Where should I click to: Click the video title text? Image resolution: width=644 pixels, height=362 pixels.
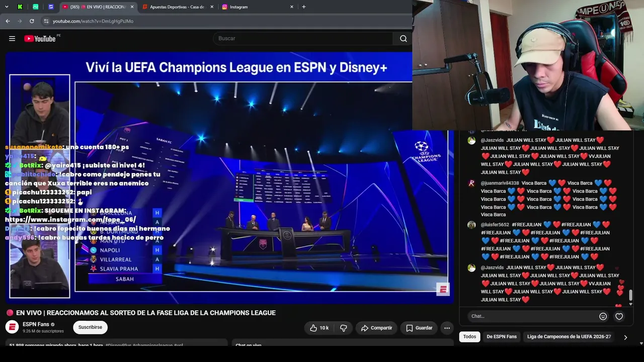point(146,313)
